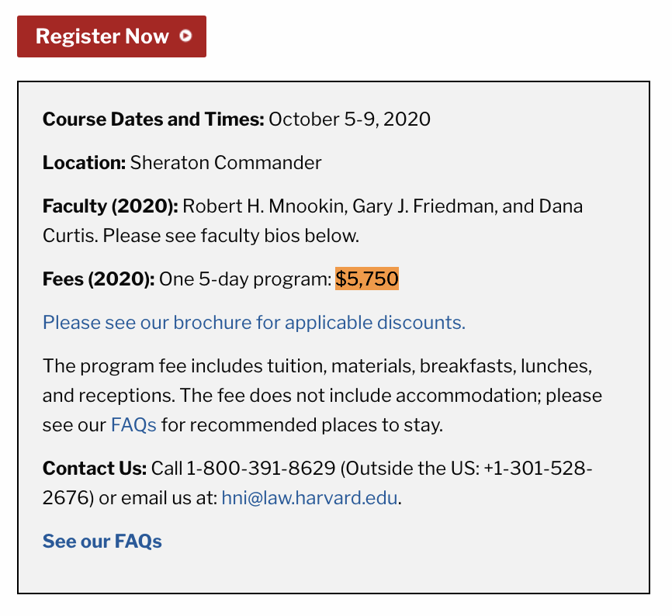Click the Contact Us label

[x=94, y=469]
